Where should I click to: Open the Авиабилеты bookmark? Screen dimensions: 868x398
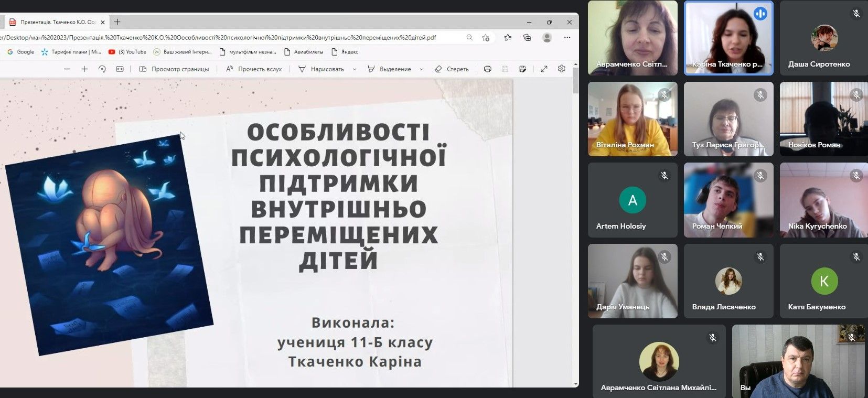(304, 52)
